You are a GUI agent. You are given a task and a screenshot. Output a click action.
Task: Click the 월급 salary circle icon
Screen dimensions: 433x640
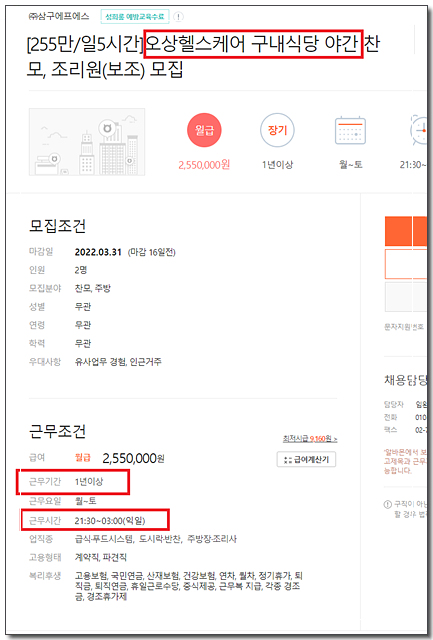pyautogui.click(x=204, y=130)
